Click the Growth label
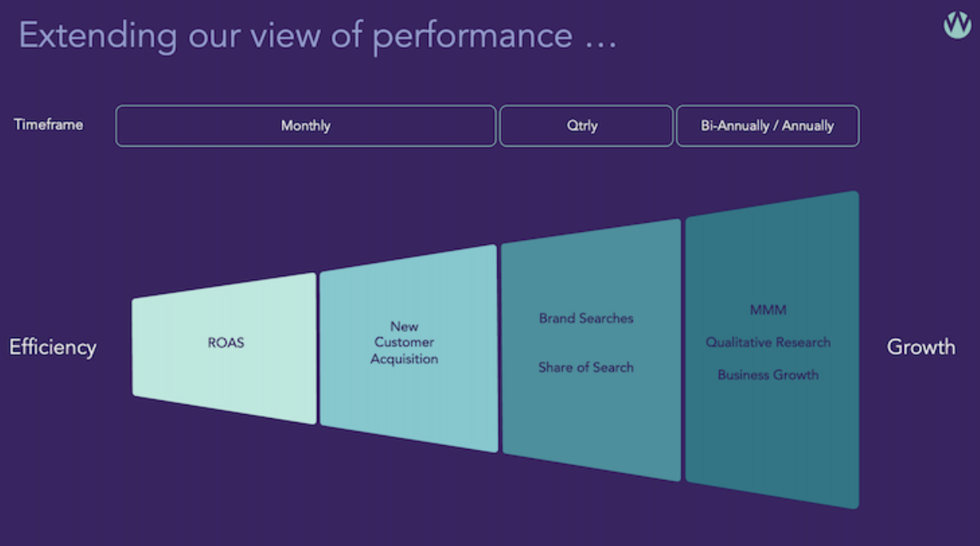980x546 pixels. (x=921, y=347)
